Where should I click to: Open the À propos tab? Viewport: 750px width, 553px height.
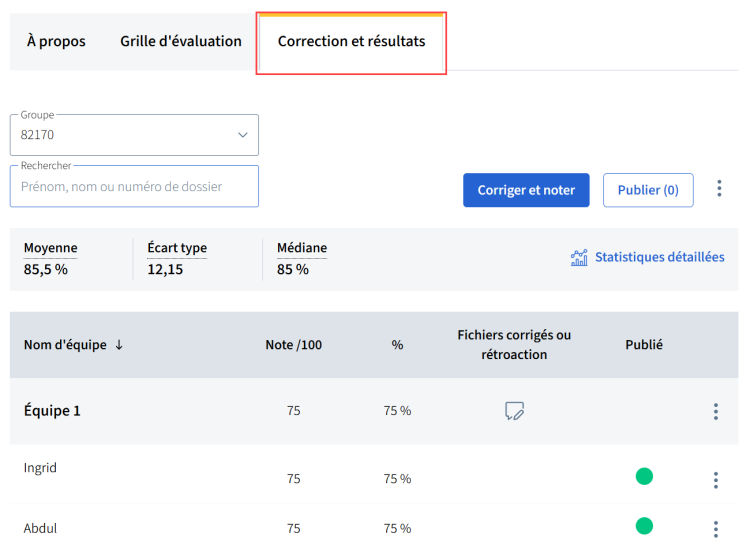56,41
